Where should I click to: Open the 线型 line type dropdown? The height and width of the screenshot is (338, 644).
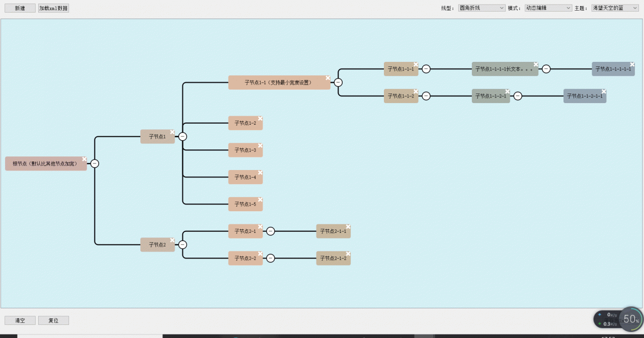pos(481,8)
